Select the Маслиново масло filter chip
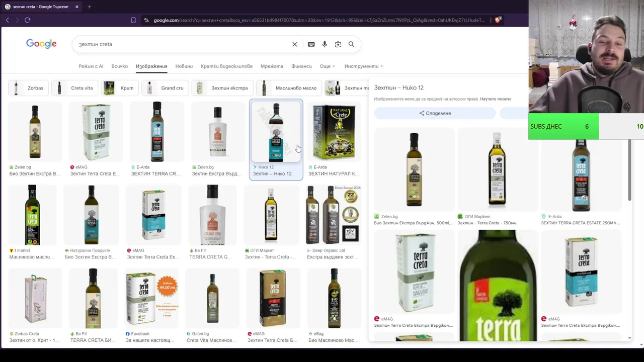The image size is (644, 362). [x=289, y=88]
